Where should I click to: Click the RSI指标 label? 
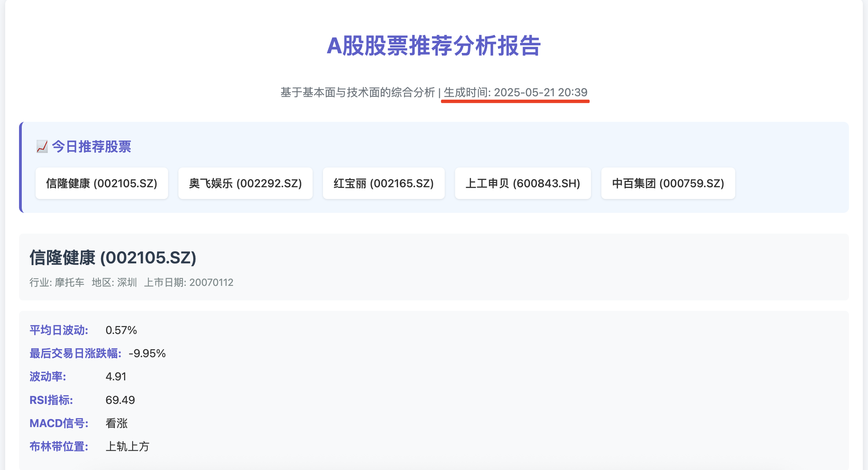[51, 400]
